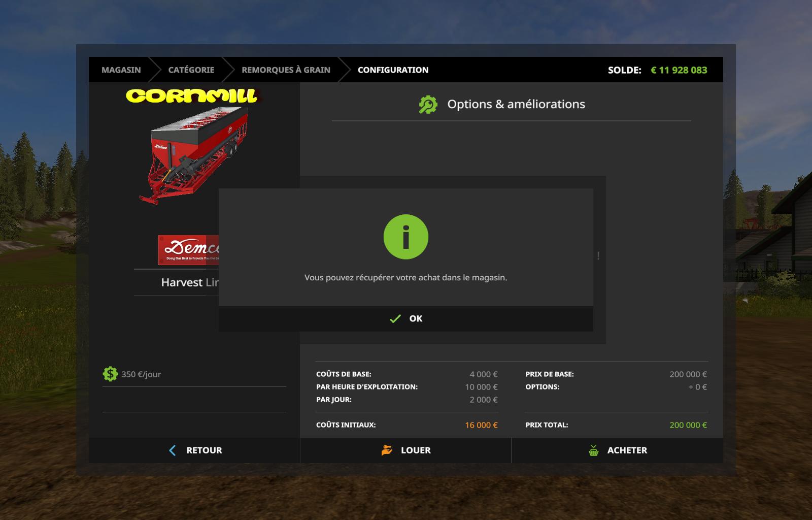Screen dimensions: 812x520
Task: Choose the LOUER button label
Action: click(x=416, y=450)
